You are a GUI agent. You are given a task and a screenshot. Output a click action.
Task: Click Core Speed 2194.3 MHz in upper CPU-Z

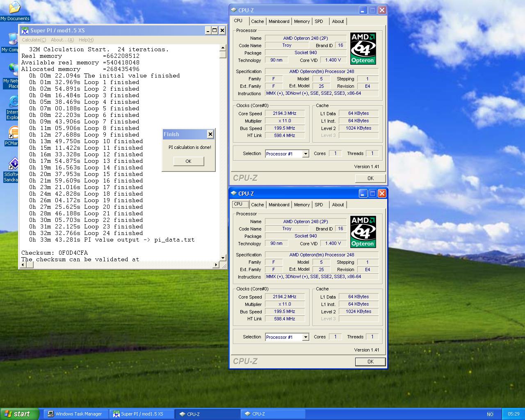[285, 114]
